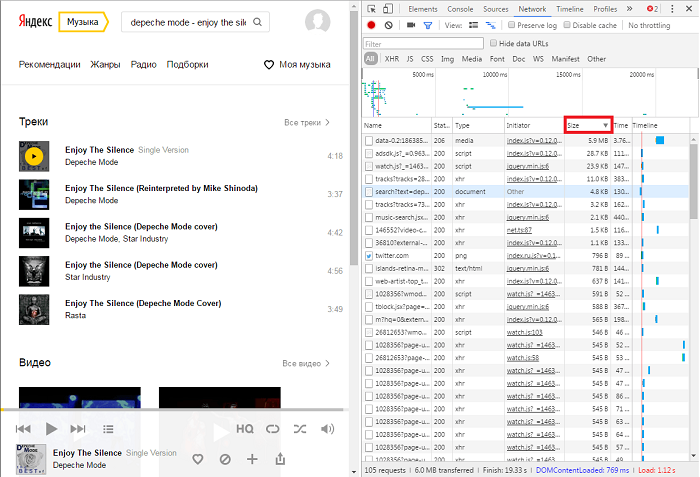Viewport: 700px width, 477px height.
Task: Open the No throttling dropdown
Action: [x=650, y=25]
